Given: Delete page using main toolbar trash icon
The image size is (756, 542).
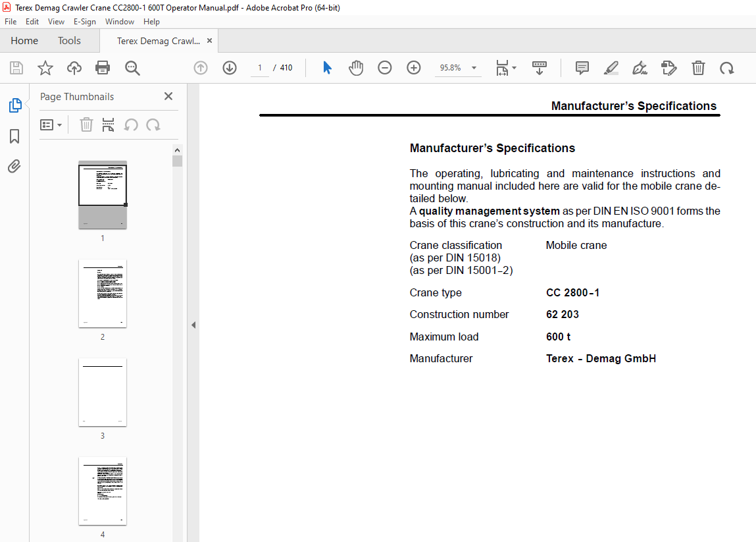Looking at the screenshot, I should tap(698, 68).
